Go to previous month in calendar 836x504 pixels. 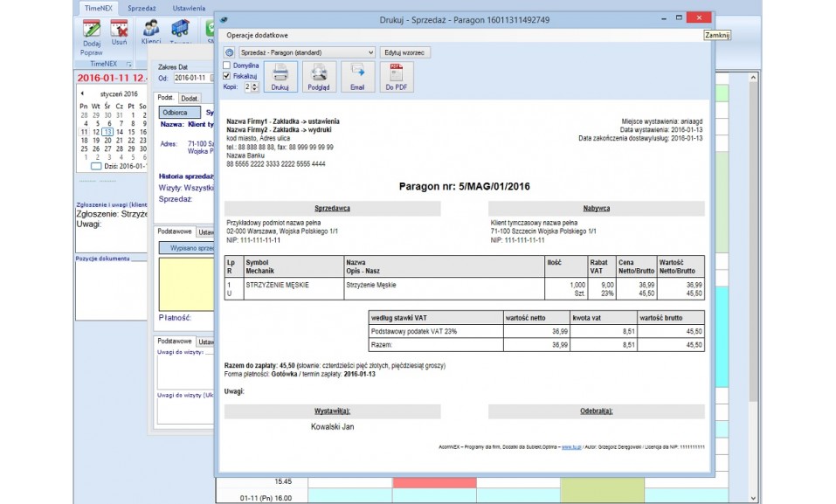point(82,93)
